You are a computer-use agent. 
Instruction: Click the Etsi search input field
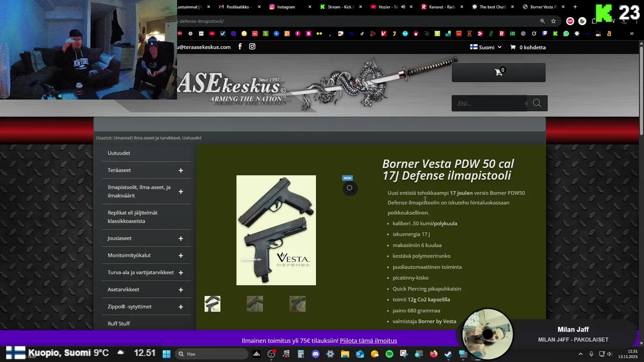pyautogui.click(x=489, y=103)
